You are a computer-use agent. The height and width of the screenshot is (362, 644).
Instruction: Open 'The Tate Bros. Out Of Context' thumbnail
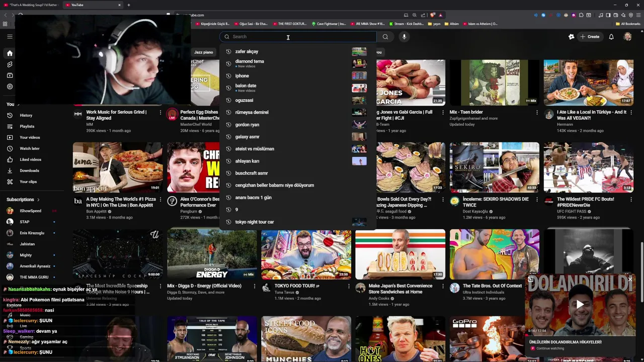click(x=494, y=254)
